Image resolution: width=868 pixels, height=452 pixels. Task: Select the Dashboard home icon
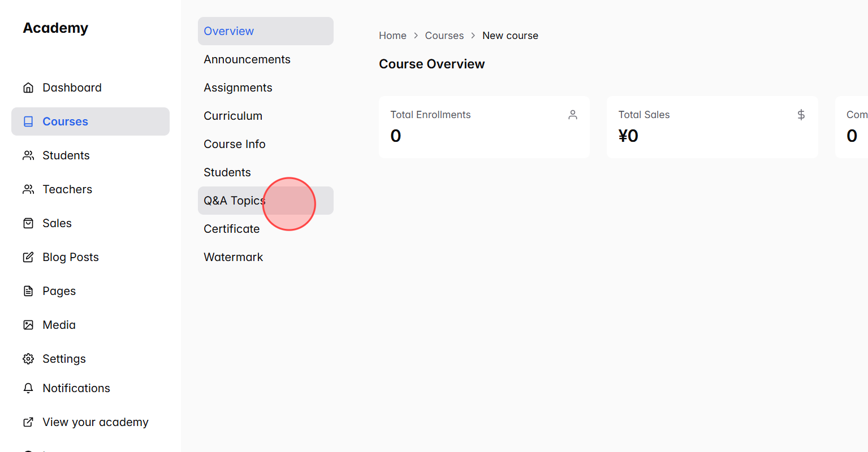tap(28, 88)
